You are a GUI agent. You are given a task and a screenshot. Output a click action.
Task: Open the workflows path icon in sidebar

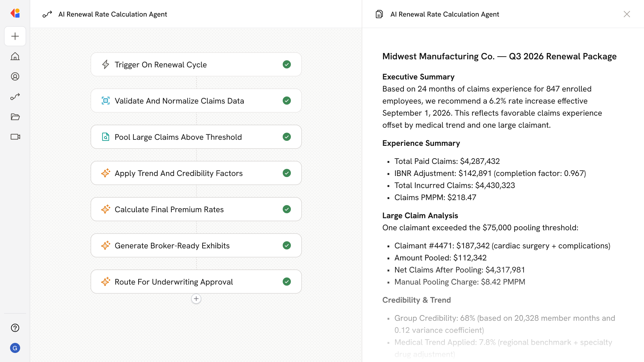(x=15, y=97)
